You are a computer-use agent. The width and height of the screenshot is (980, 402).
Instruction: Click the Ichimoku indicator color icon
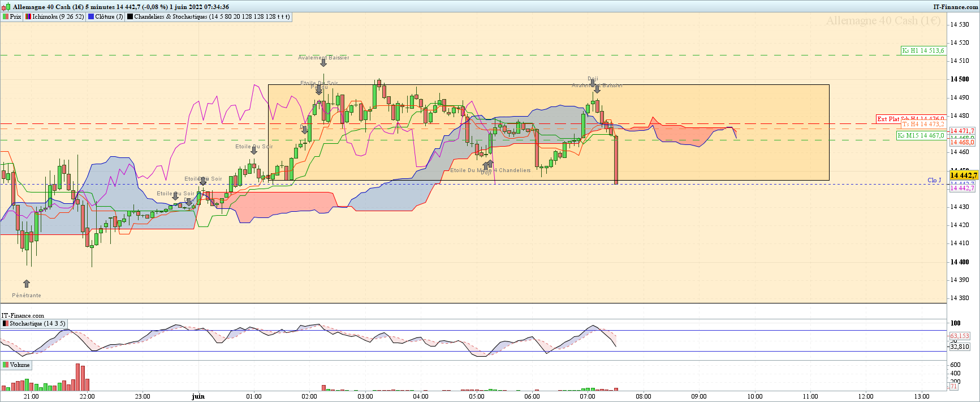tap(28, 17)
